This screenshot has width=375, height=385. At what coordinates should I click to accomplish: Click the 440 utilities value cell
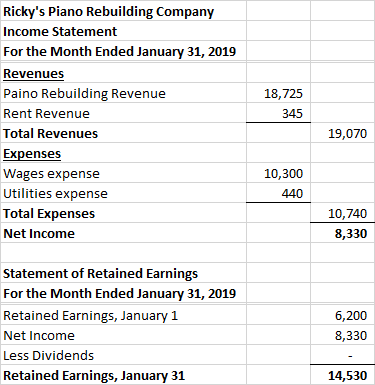coord(278,193)
